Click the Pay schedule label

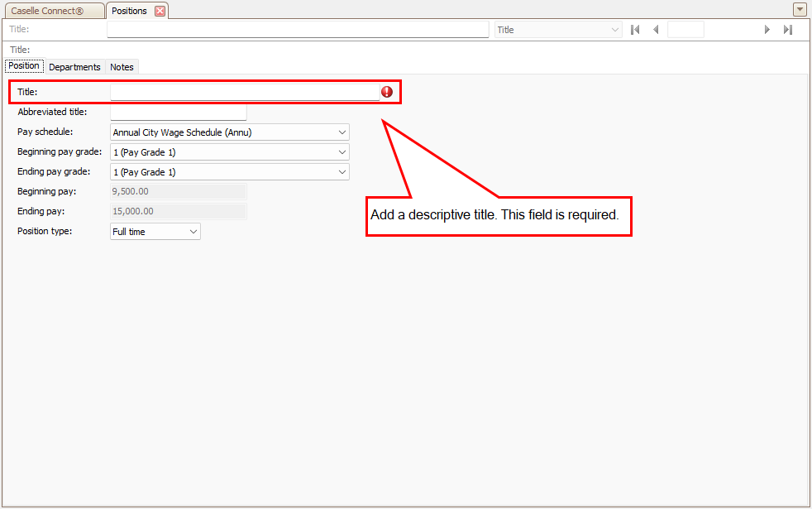[x=45, y=132]
